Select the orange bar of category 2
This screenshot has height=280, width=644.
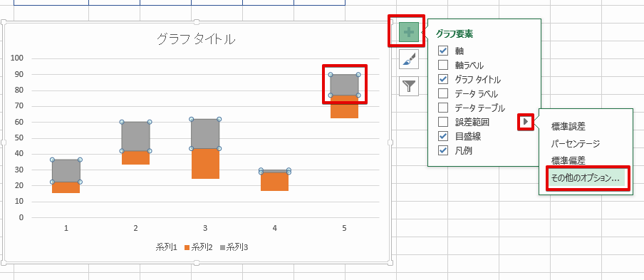click(x=135, y=157)
